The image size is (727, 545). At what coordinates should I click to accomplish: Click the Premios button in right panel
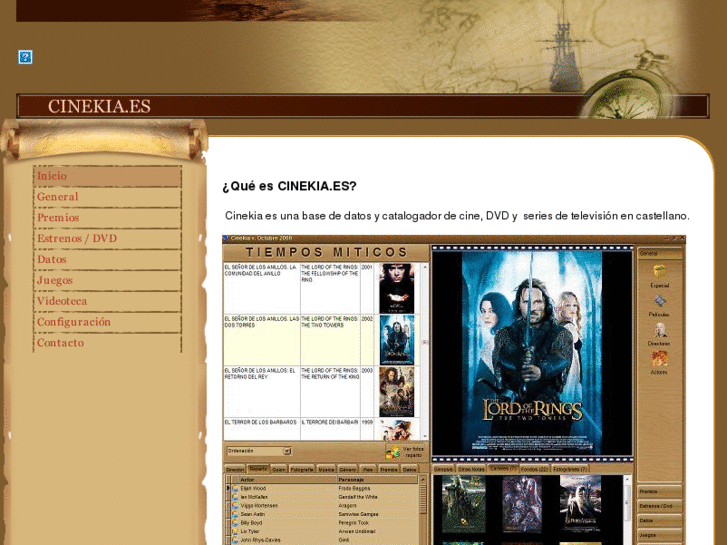click(x=659, y=491)
